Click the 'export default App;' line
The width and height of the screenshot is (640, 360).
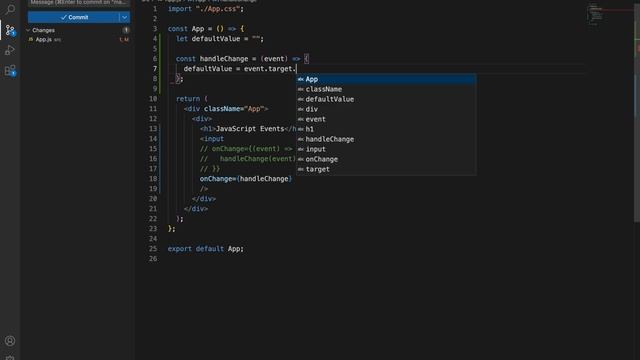[206, 249]
